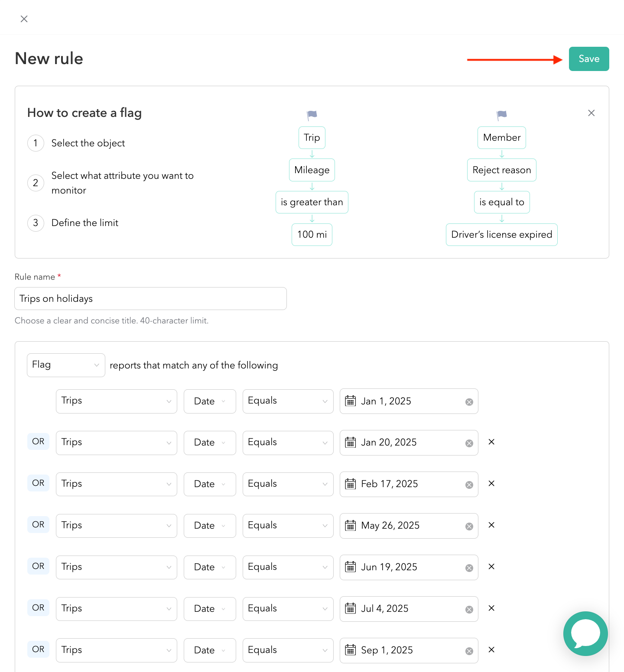Click the Driver's license expired example box

(x=501, y=235)
